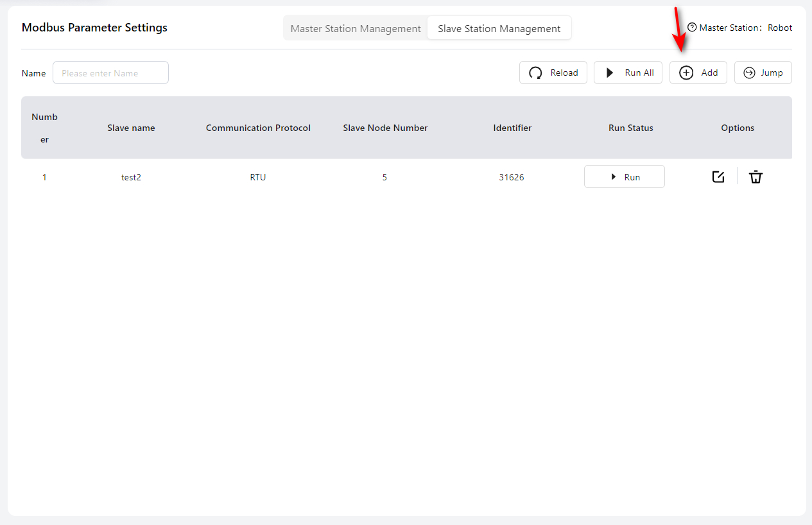Focus the Name search input field
Image resolution: width=812 pixels, height=525 pixels.
tap(110, 73)
